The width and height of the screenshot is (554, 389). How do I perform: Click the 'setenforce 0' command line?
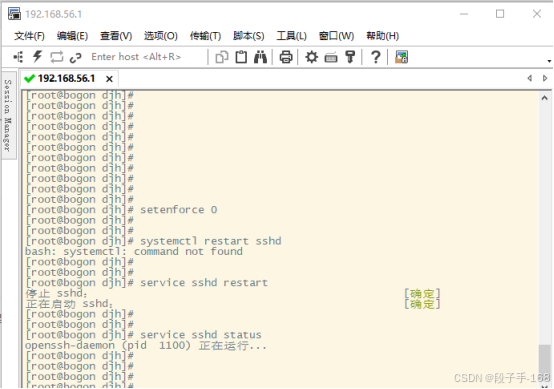pos(122,210)
